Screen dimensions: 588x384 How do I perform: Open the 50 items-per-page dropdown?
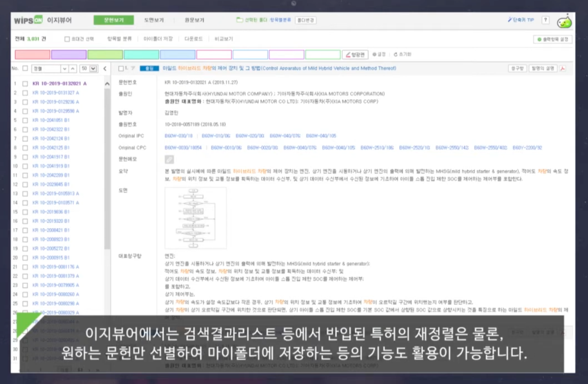89,69
